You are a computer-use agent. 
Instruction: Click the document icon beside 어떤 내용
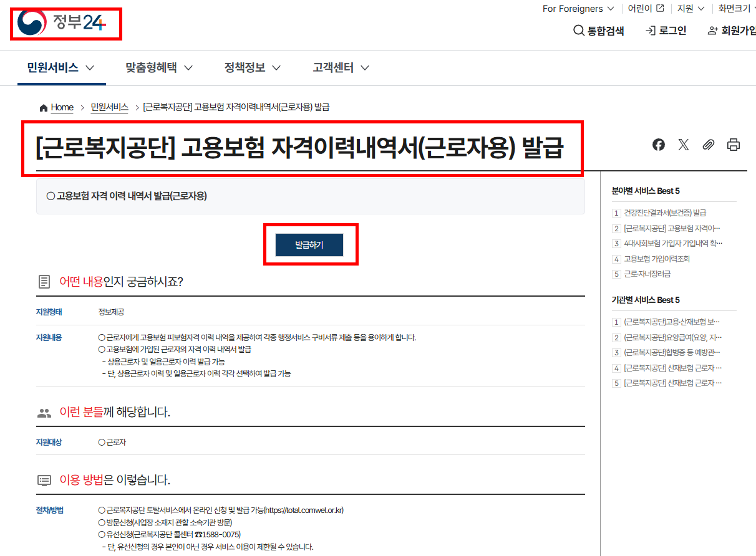click(x=44, y=282)
